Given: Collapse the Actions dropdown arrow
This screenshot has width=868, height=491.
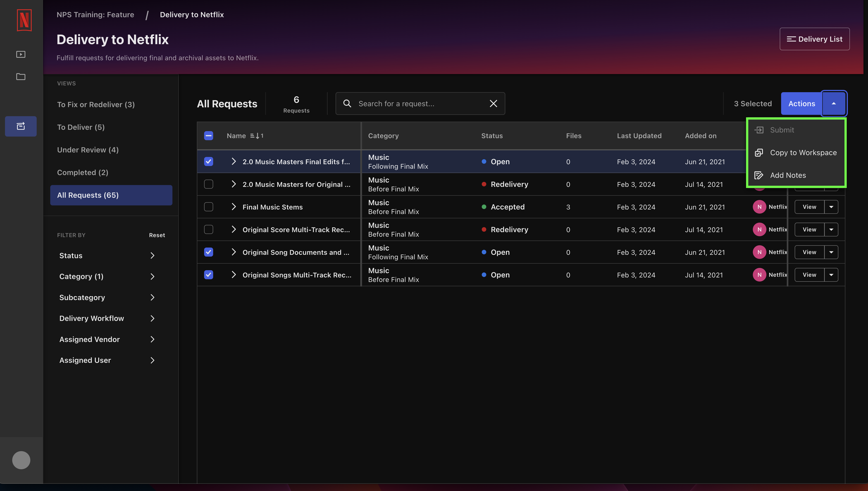Looking at the screenshot, I should click(834, 103).
